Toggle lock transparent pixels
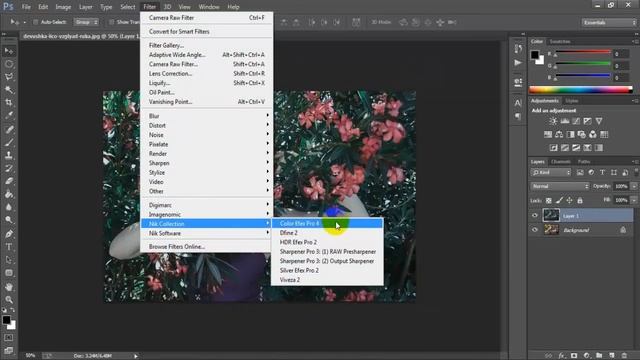 [x=549, y=200]
